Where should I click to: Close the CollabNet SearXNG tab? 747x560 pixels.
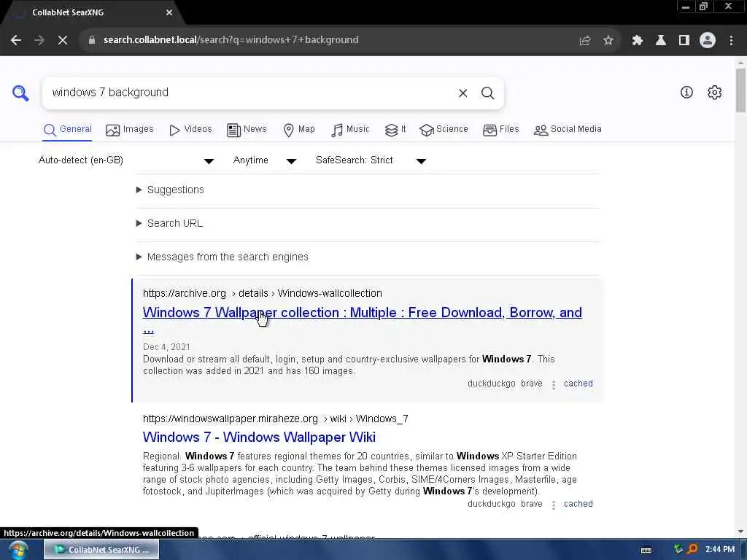tap(169, 12)
